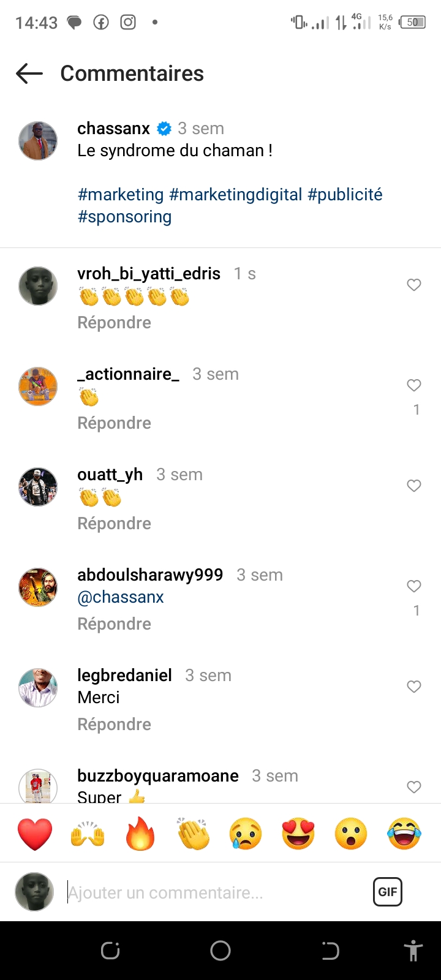
Task: Tap the raised hands quick emoji
Action: pyautogui.click(x=88, y=834)
